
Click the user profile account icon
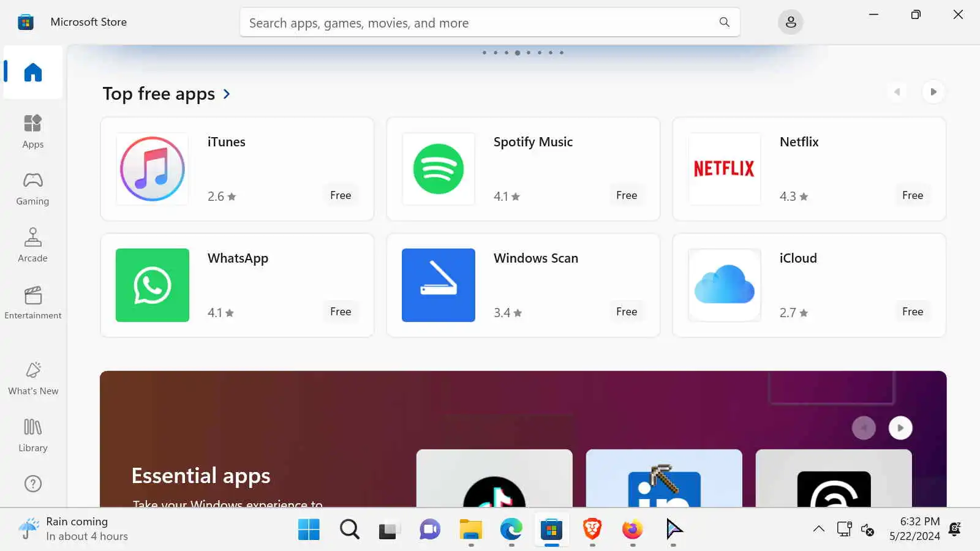(791, 22)
